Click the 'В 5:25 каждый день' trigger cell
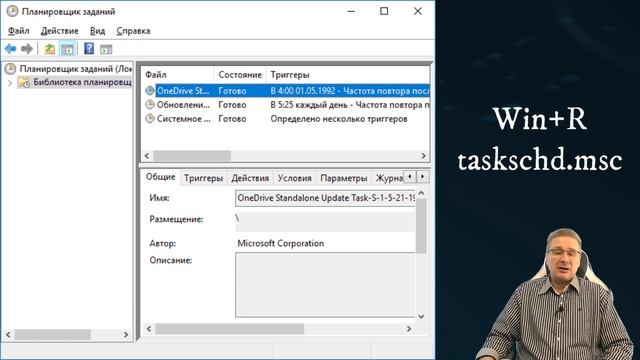 (350, 104)
